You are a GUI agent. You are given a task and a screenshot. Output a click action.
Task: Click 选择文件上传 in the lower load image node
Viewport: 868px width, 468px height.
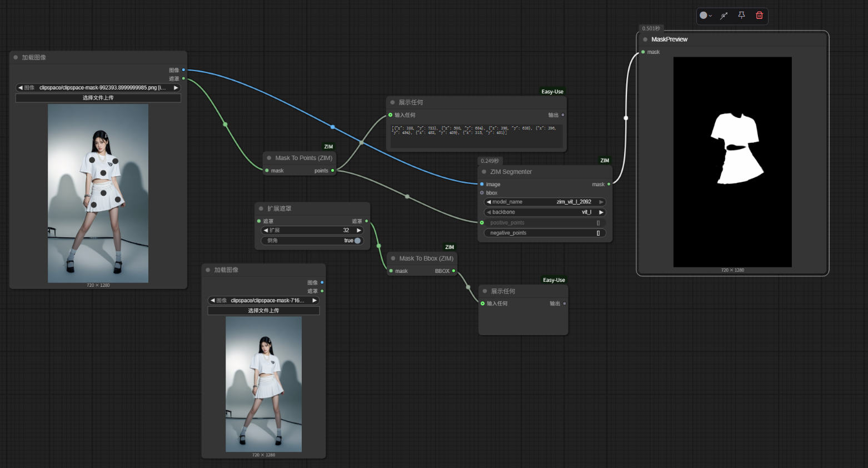click(x=263, y=311)
